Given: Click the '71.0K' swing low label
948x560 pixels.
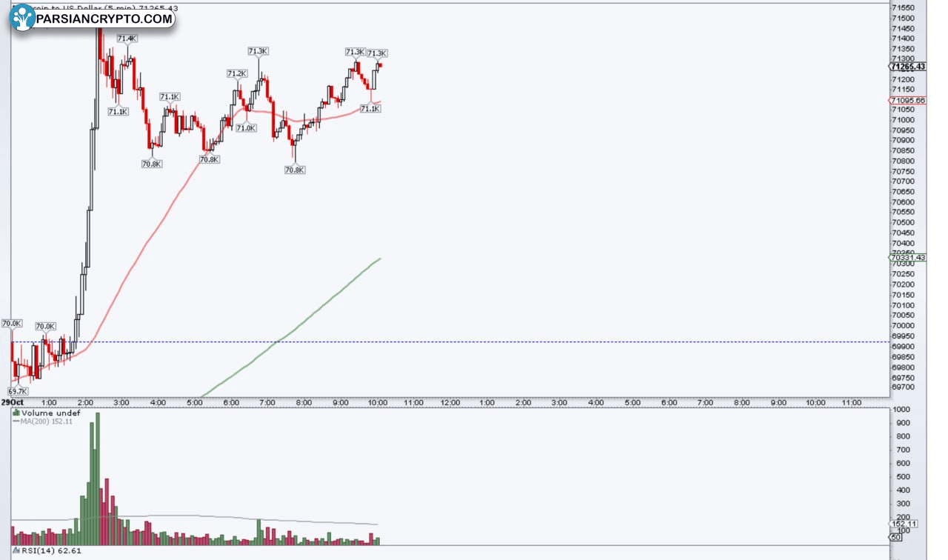Looking at the screenshot, I should point(246,128).
